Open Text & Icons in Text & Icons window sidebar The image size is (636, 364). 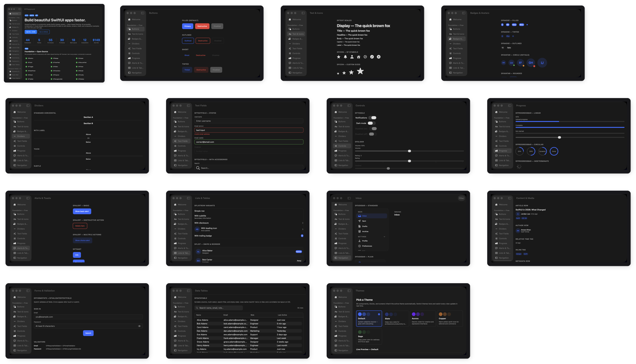pyautogui.click(x=296, y=34)
